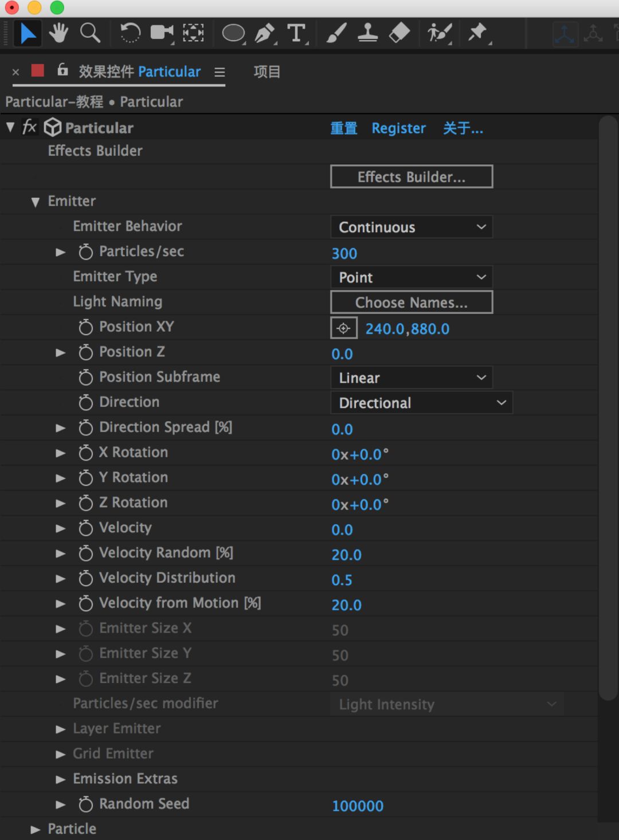Select the 效果控件 Particular tab

pyautogui.click(x=140, y=72)
